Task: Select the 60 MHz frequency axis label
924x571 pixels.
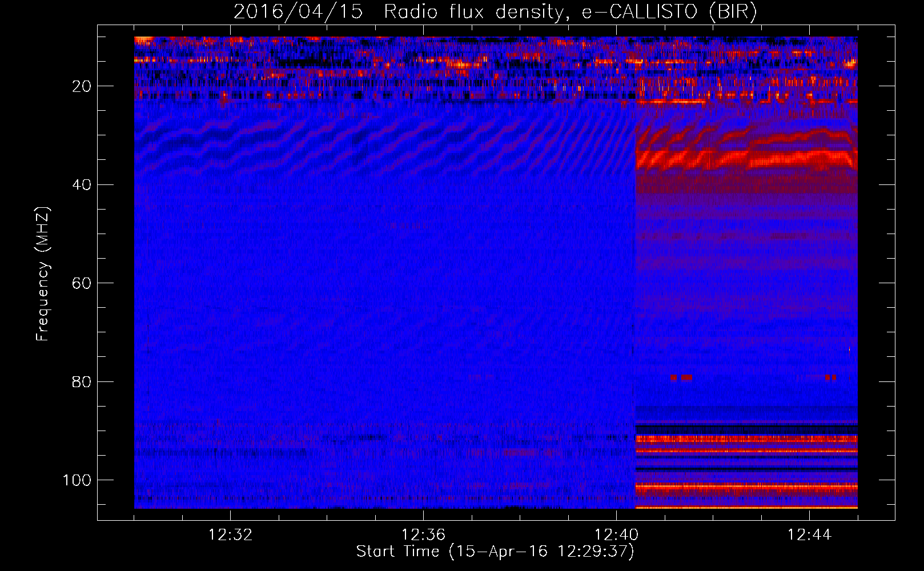Action: [82, 283]
